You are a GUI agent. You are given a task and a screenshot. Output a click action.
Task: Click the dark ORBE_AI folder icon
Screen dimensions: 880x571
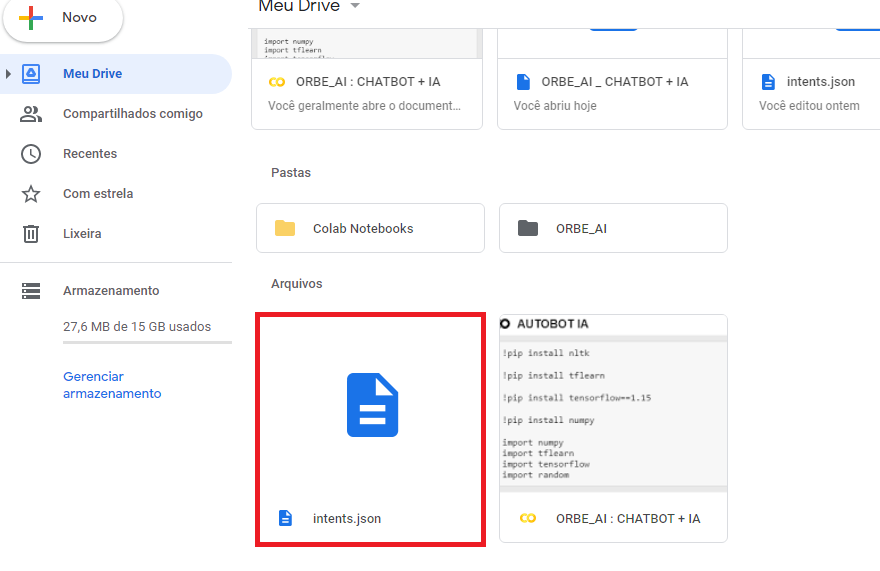click(528, 229)
